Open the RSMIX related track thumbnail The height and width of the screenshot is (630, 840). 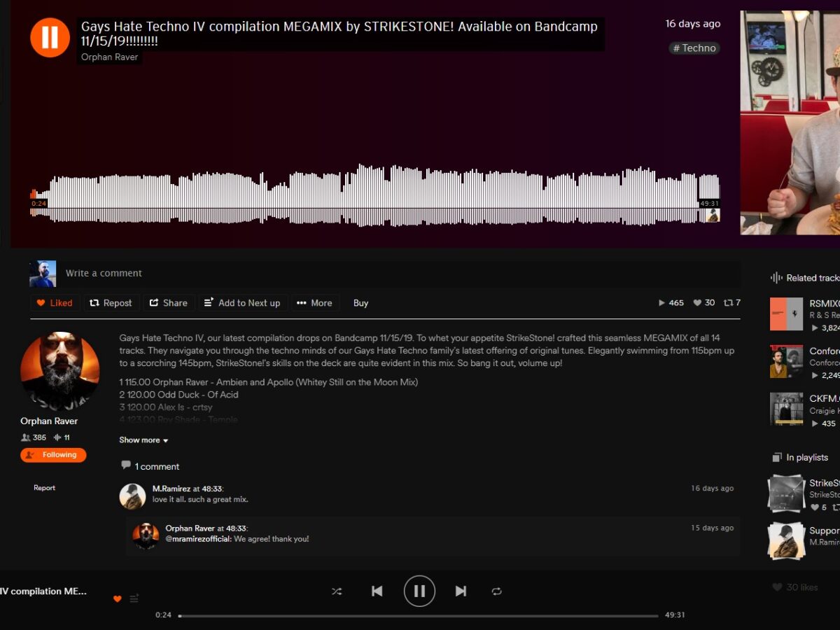pyautogui.click(x=787, y=314)
